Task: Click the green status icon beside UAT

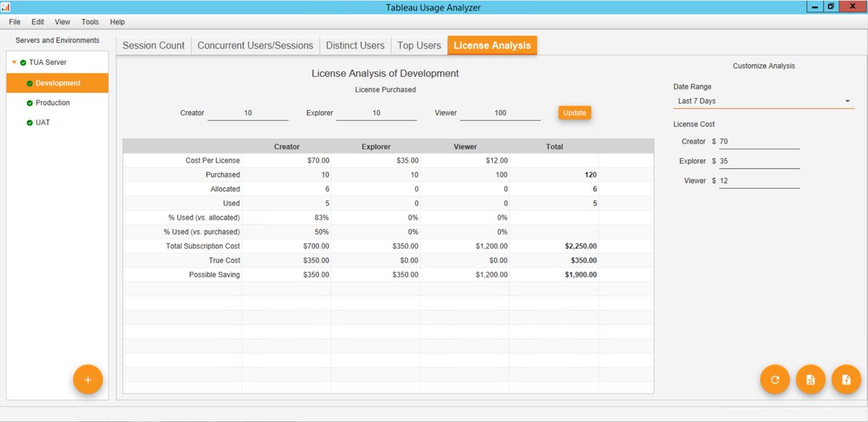Action: click(x=30, y=122)
